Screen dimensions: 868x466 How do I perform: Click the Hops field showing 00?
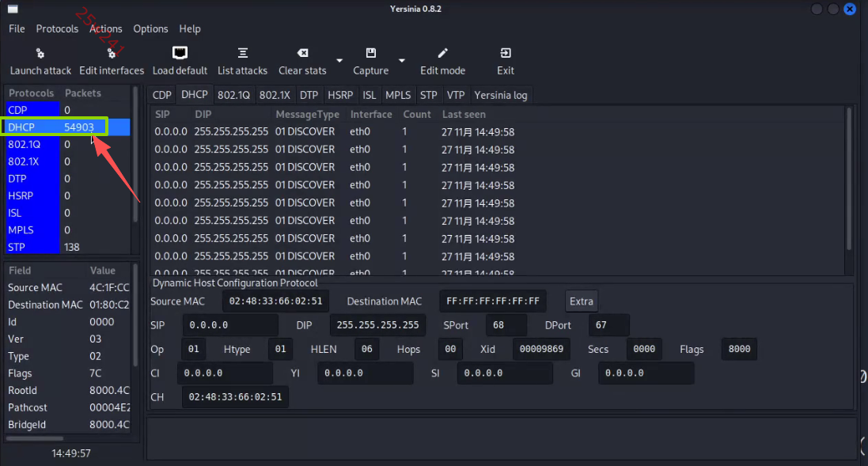(450, 349)
